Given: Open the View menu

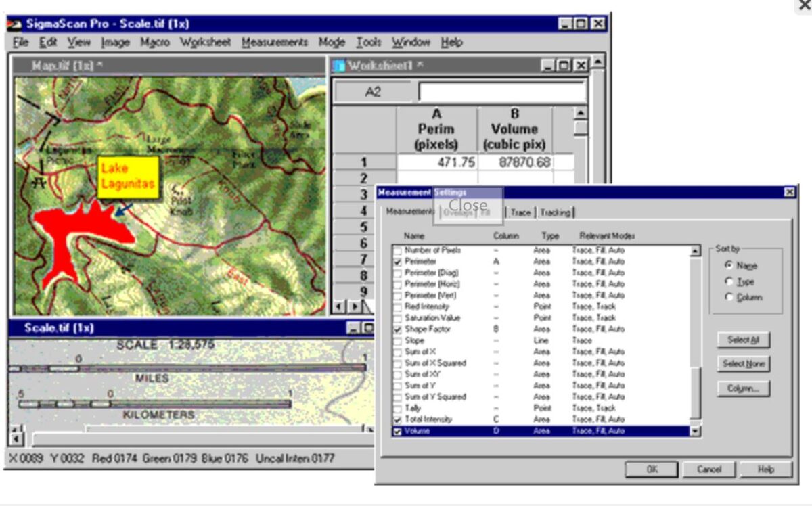Looking at the screenshot, I should coord(78,42).
